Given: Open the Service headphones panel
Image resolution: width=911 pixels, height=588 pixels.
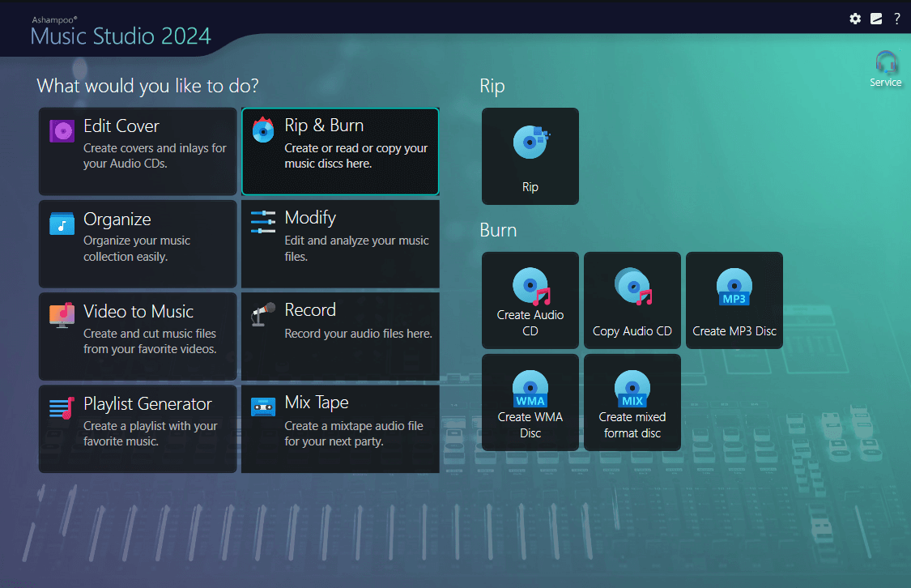Looking at the screenshot, I should [x=886, y=63].
